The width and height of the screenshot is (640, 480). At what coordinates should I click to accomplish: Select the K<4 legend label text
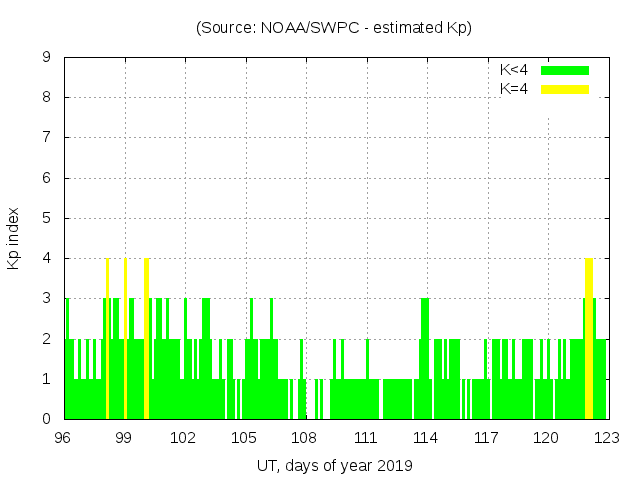click(513, 70)
